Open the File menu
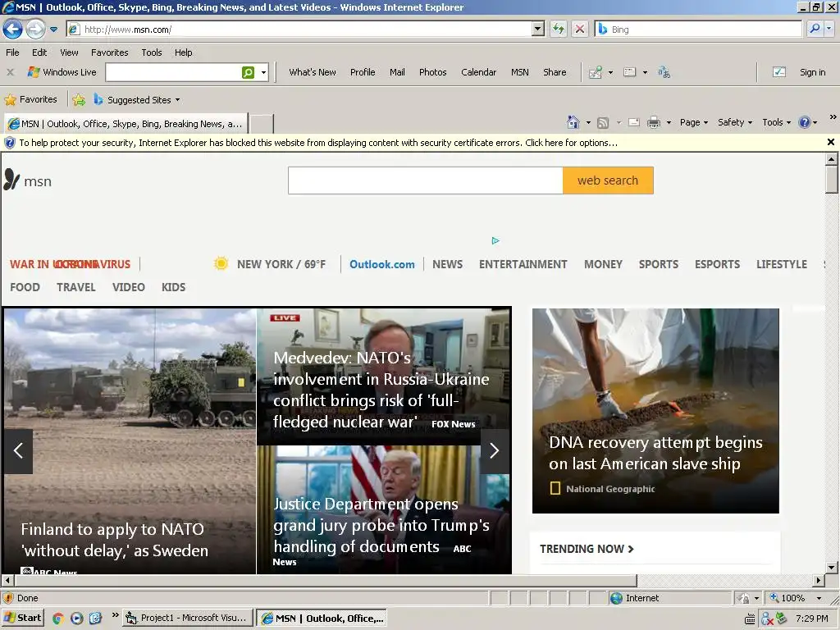 pyautogui.click(x=12, y=52)
